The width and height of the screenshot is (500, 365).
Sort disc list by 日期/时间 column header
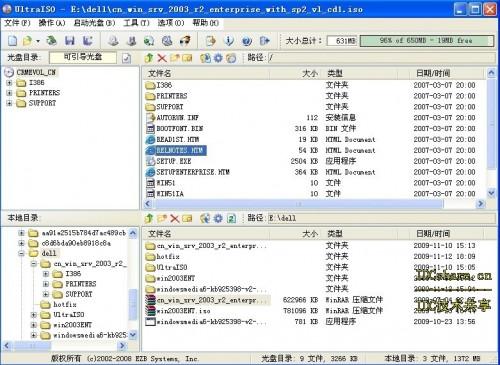pyautogui.click(x=448, y=73)
